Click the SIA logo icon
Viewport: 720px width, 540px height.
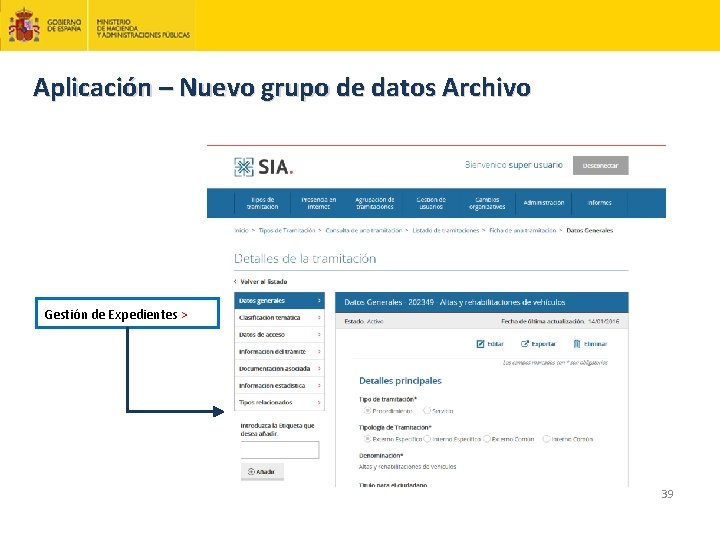click(x=244, y=167)
